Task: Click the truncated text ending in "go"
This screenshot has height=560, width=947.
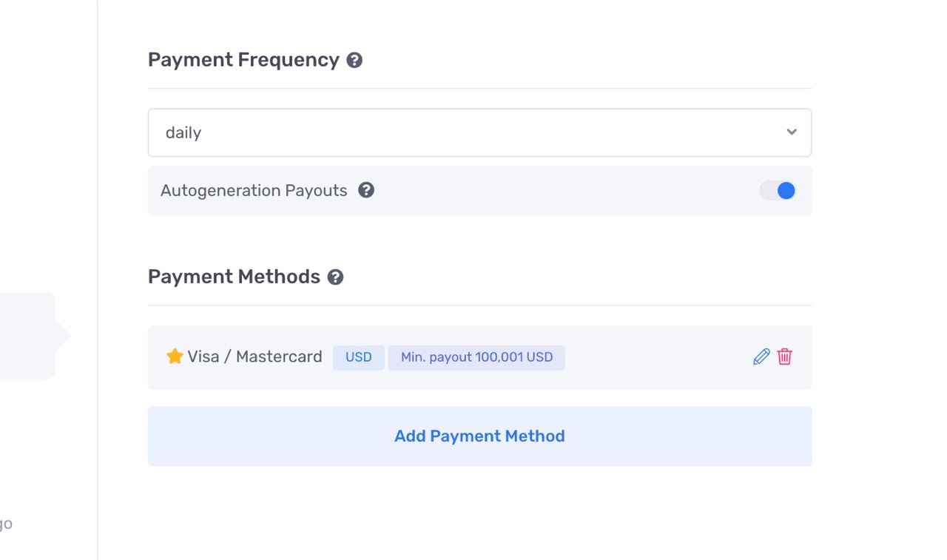Action: coord(6,524)
